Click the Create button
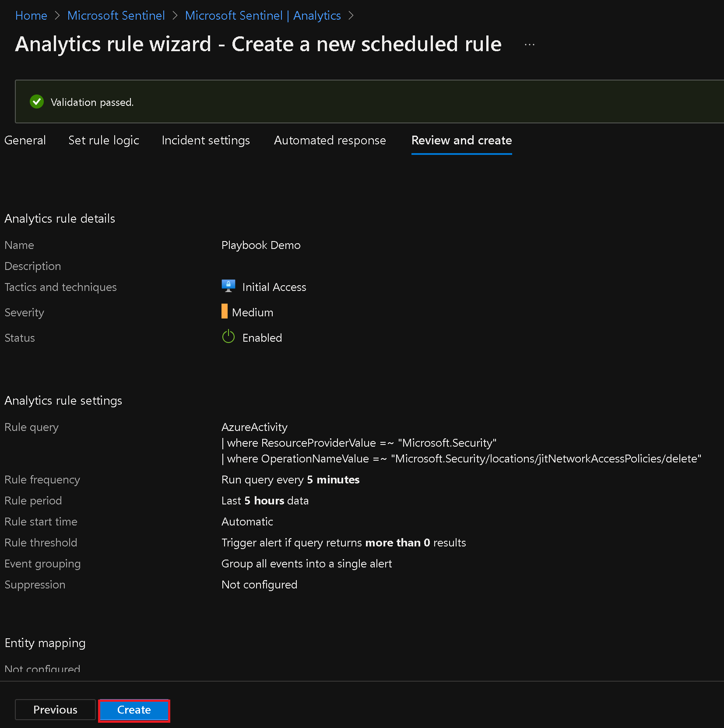The image size is (724, 728). [134, 710]
